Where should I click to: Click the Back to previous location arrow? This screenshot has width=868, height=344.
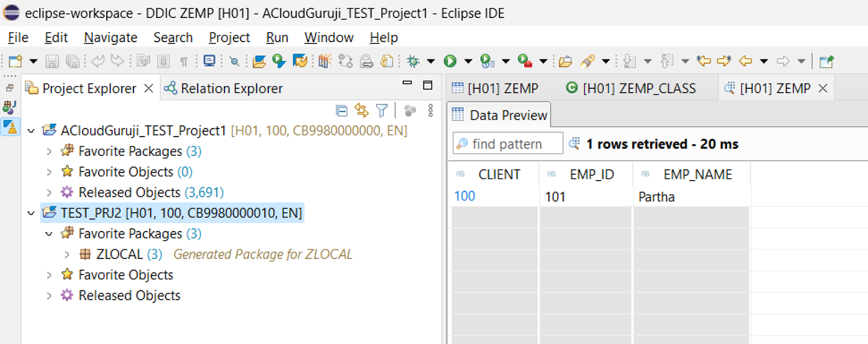[x=745, y=61]
